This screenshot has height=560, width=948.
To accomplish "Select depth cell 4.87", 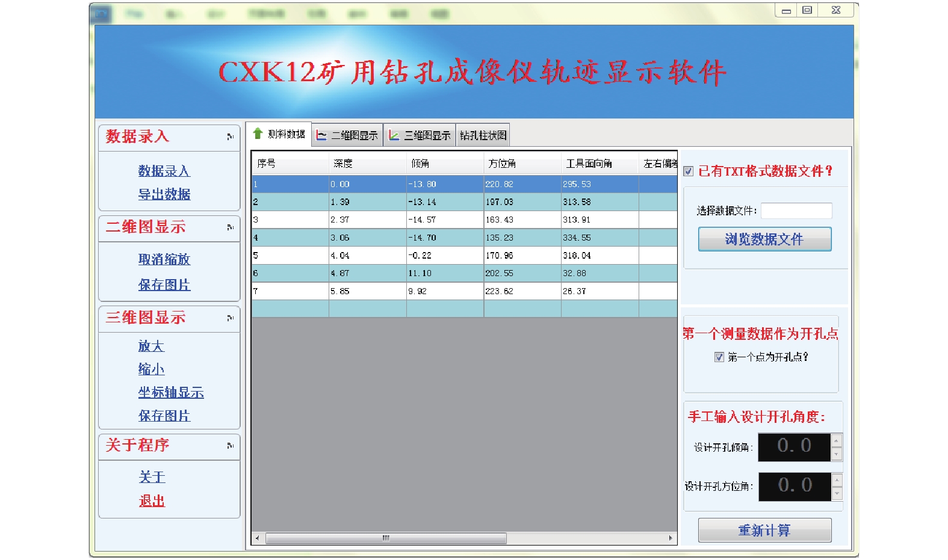I will tap(367, 273).
